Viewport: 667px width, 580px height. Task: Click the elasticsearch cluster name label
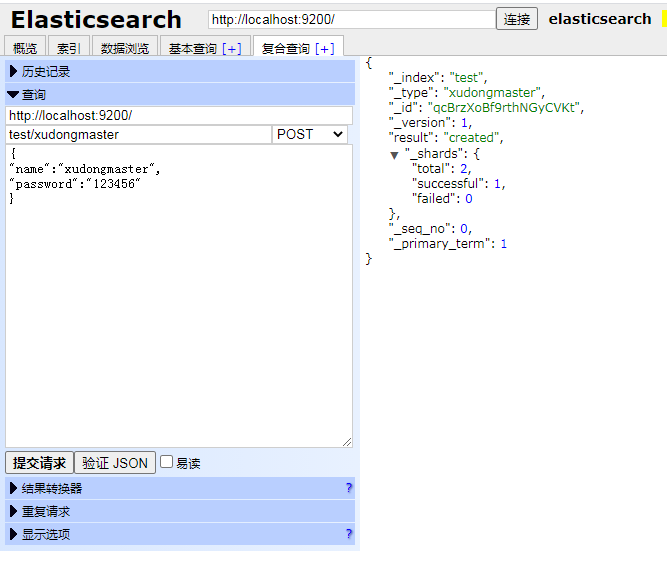click(600, 19)
